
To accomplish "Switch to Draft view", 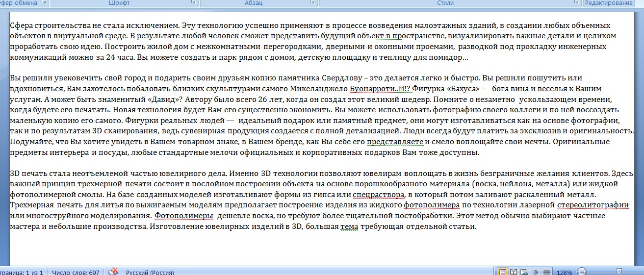I will pyautogui.click(x=546, y=272).
